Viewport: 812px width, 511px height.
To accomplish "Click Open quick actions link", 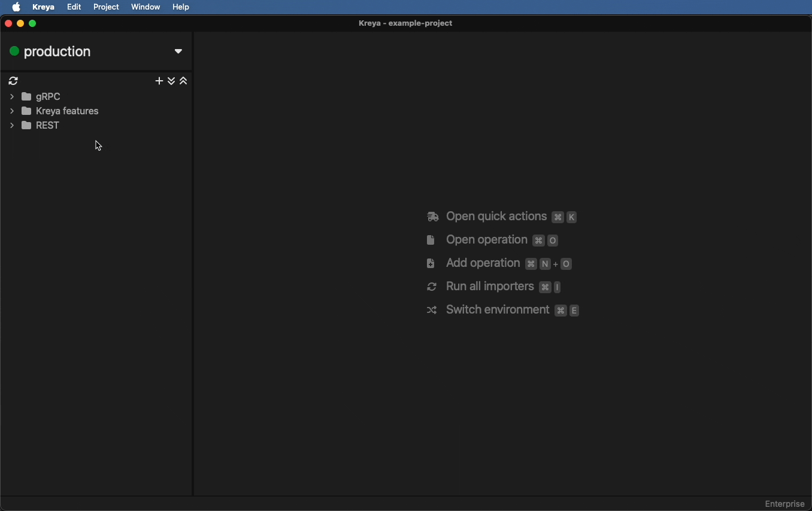I will (496, 217).
